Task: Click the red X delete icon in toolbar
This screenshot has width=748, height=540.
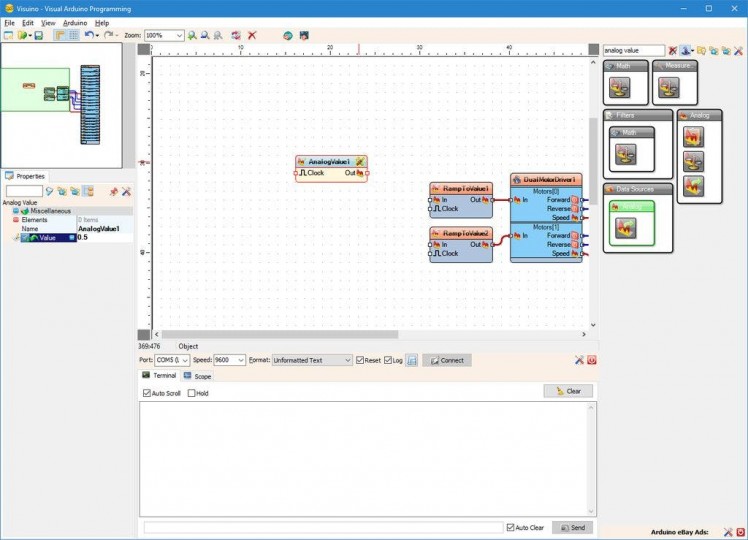Action: pyautogui.click(x=252, y=35)
